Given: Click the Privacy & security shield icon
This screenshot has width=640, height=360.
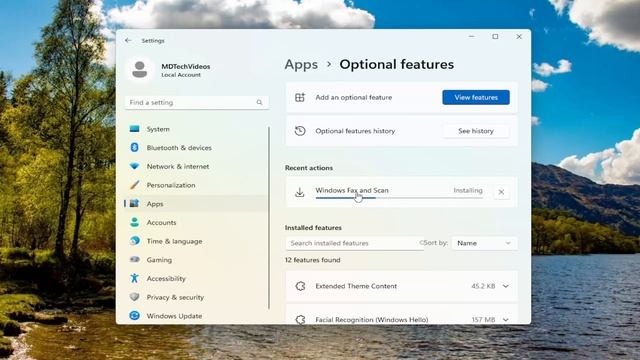Looking at the screenshot, I should 134,297.
